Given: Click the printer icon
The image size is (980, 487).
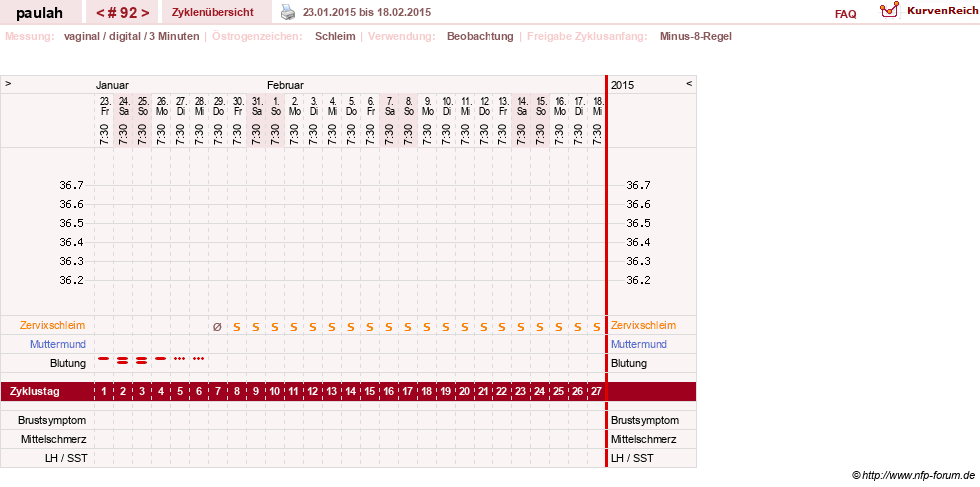Looking at the screenshot, I should (287, 12).
